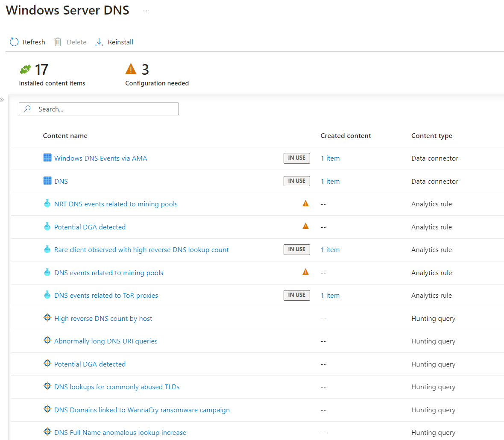Open the DNS data connector link

coord(61,181)
